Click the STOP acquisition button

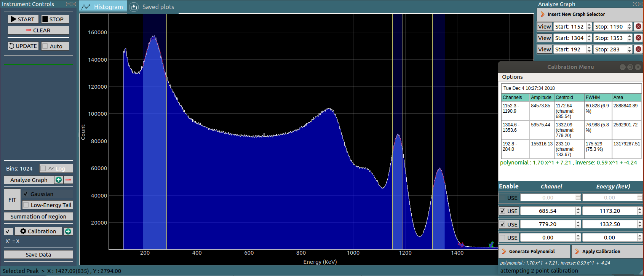[55, 19]
